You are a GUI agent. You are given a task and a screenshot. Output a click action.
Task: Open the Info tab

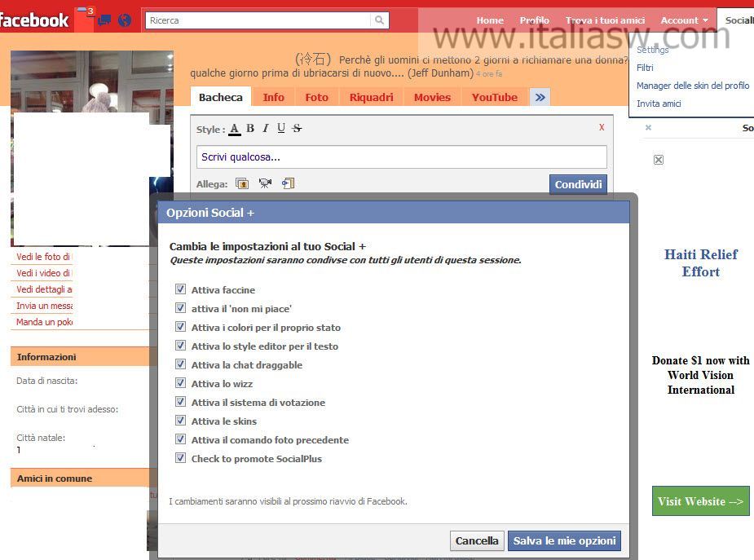pos(274,97)
